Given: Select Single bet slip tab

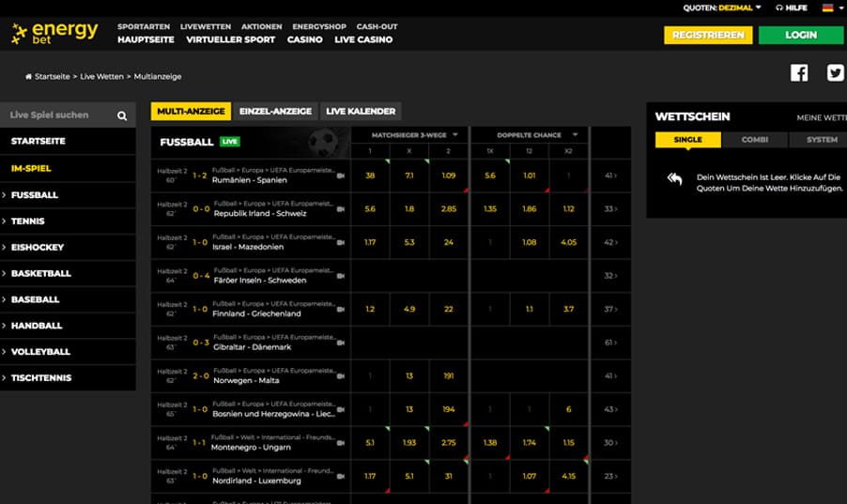Looking at the screenshot, I should coord(687,140).
